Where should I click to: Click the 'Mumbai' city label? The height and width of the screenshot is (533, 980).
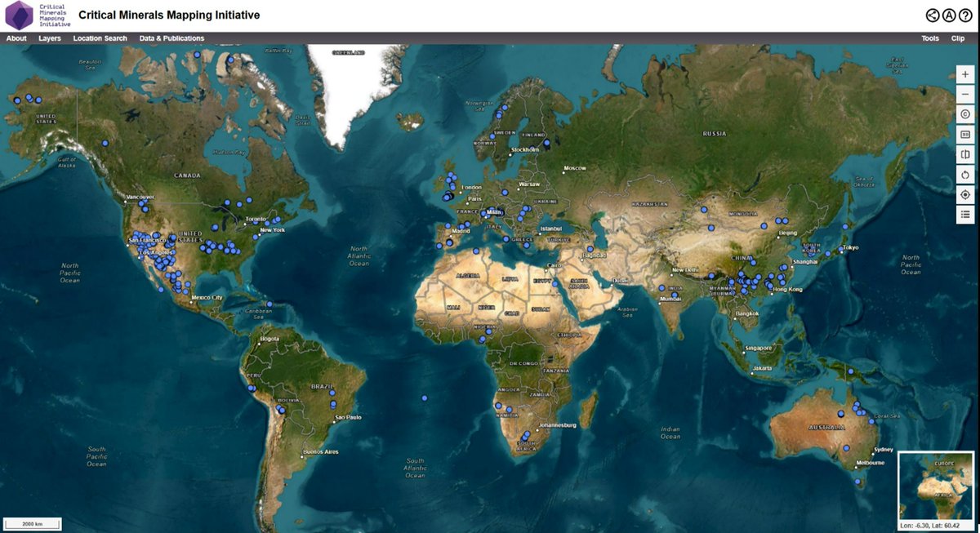click(670, 299)
